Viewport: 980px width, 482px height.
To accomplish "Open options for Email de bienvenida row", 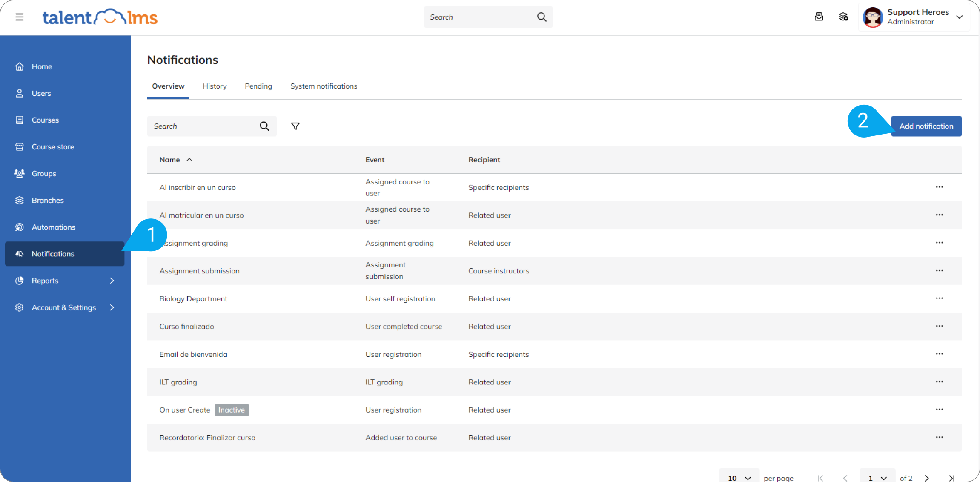I will point(940,354).
